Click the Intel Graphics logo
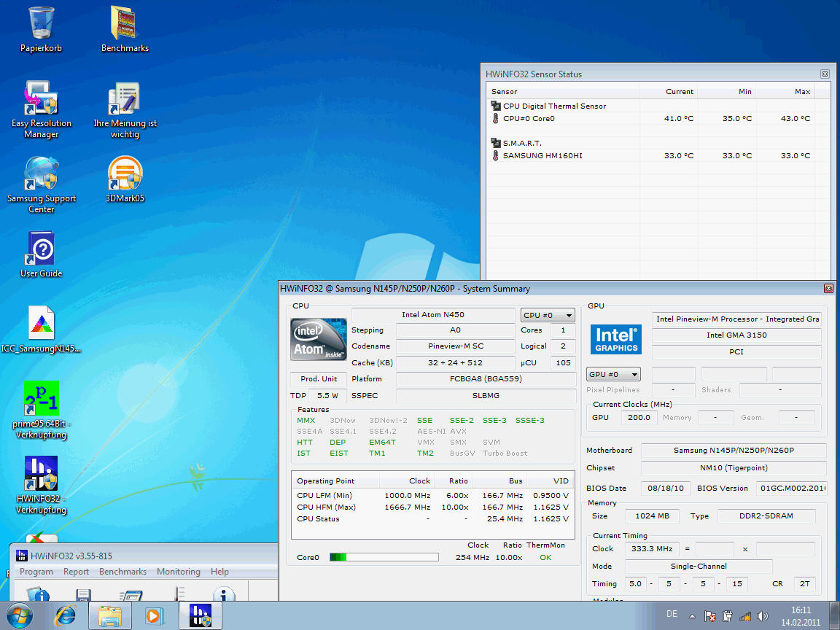 616,339
